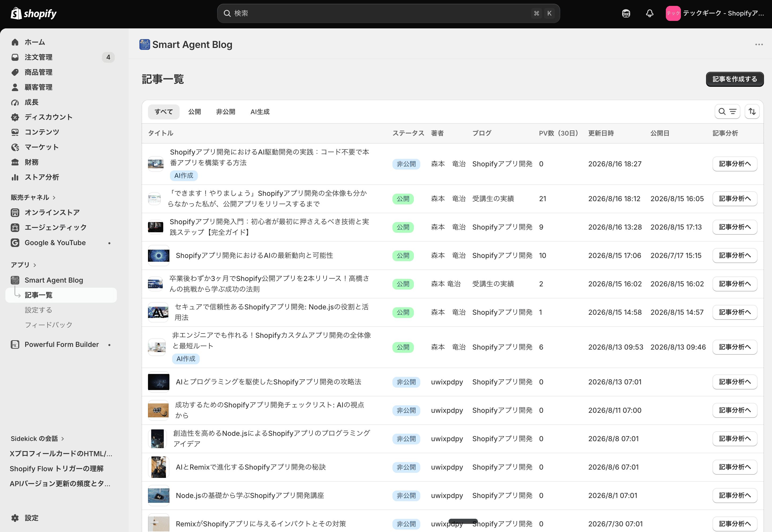Image resolution: width=772 pixels, height=532 pixels.
Task: Click the AI作成 tag under the first article
Action: (x=183, y=175)
